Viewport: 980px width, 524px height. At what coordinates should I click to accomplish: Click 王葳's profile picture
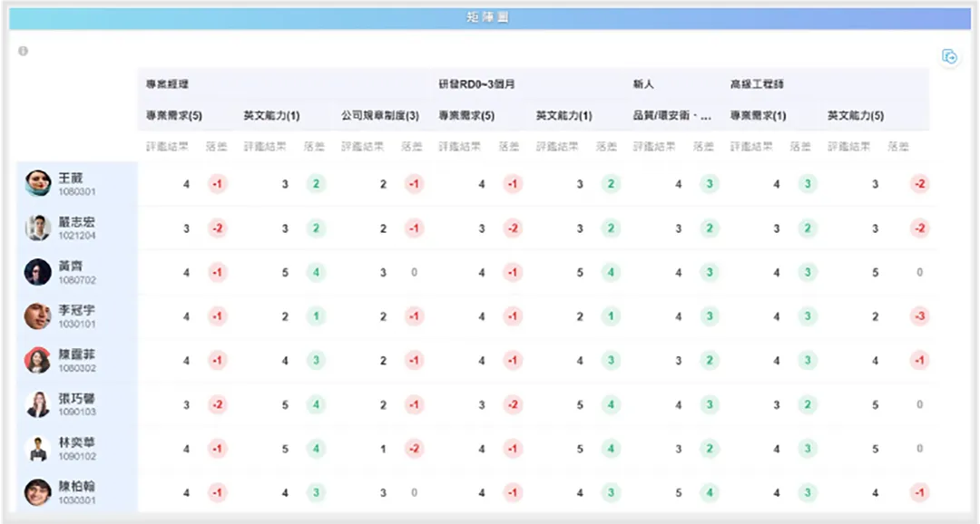point(36,184)
